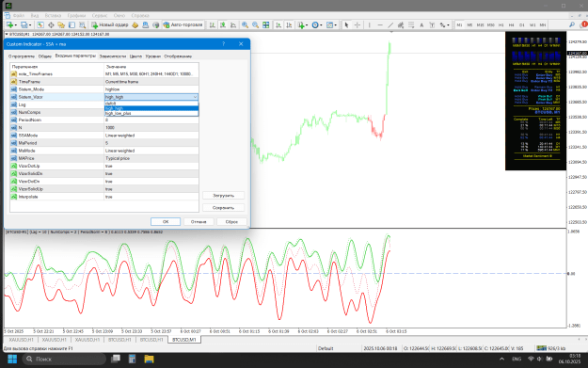Confirm dialog with OK button
Image resolution: width=588 pixels, height=368 pixels.
point(166,222)
